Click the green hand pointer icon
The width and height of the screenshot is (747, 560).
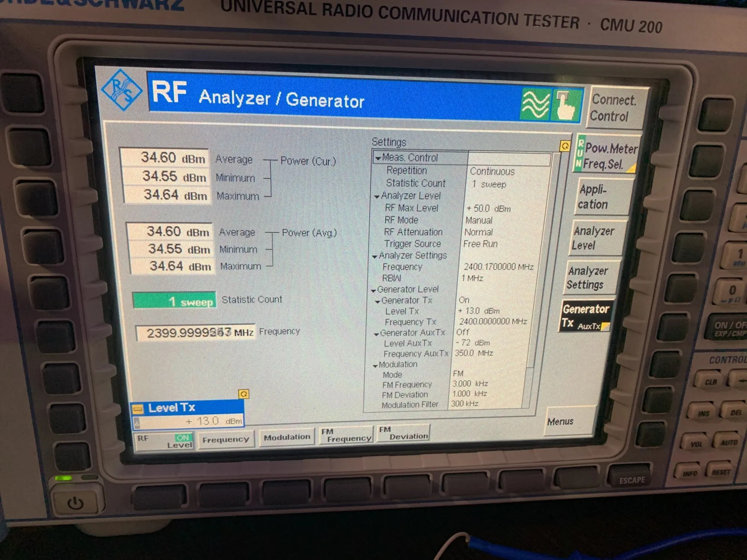[x=566, y=106]
